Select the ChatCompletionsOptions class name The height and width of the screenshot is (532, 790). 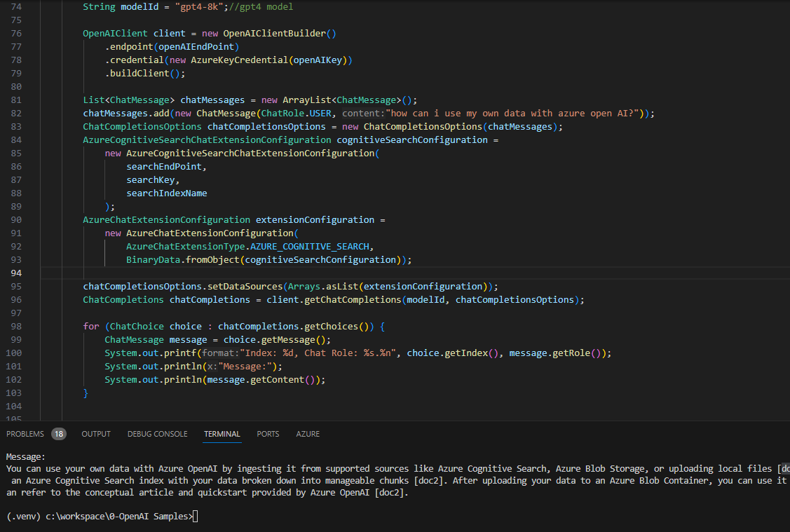[140, 126]
